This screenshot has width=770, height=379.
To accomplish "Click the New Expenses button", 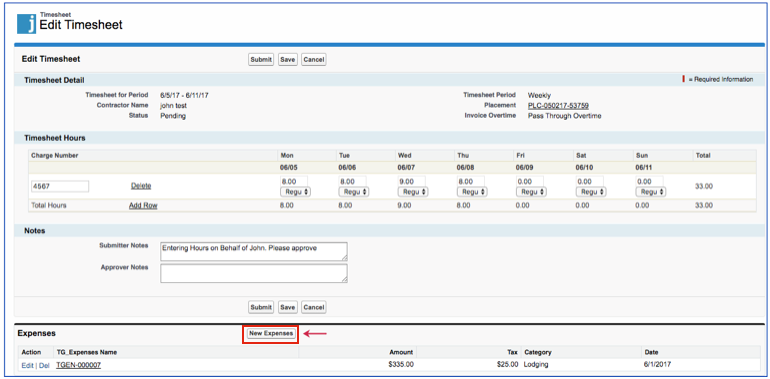I will point(271,333).
